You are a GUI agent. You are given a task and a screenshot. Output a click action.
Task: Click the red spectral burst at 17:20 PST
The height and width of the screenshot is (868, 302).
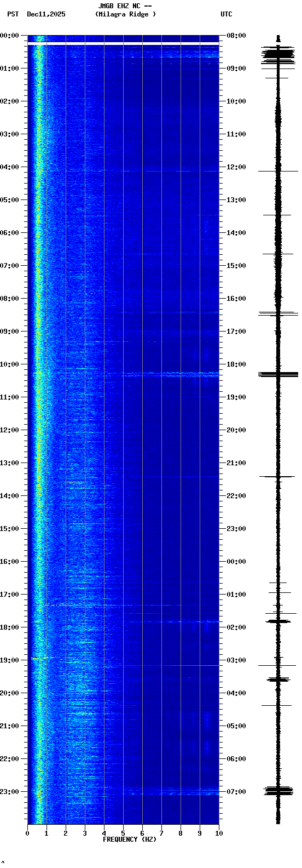55,605
